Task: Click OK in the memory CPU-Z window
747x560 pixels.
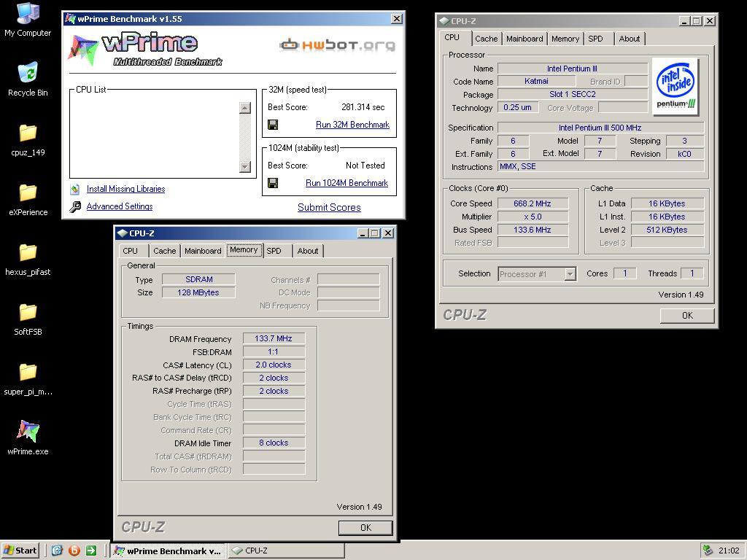Action: pos(365,528)
